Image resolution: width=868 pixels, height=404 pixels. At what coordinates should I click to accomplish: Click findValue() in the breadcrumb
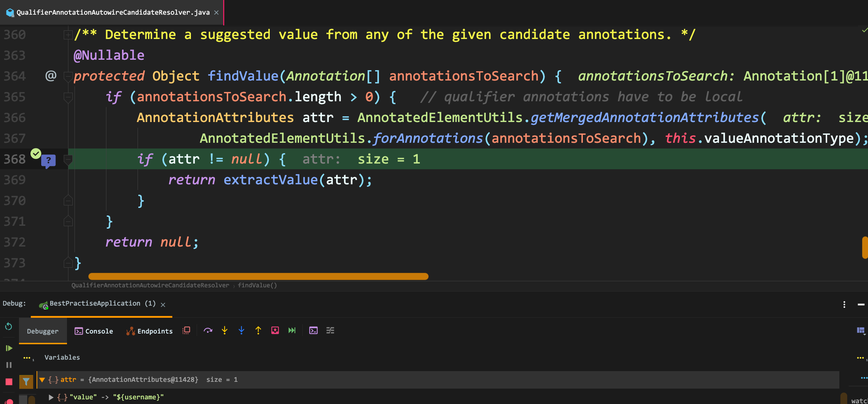click(x=257, y=285)
